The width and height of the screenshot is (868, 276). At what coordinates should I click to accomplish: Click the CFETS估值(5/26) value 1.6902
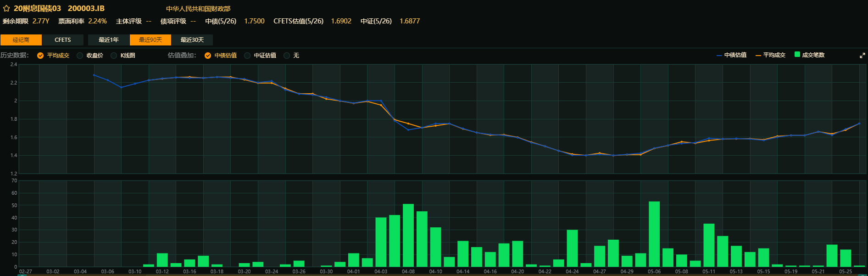(x=341, y=21)
